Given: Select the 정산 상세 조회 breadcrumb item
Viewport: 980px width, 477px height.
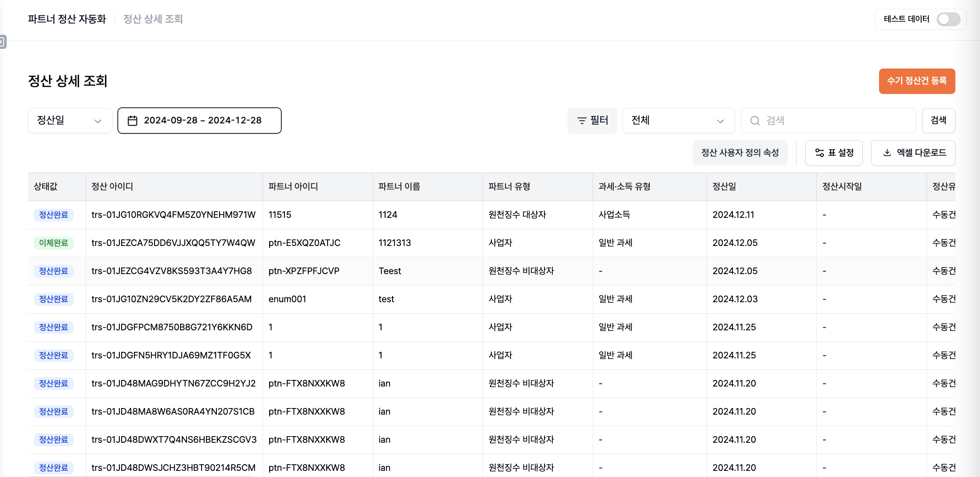Looking at the screenshot, I should pyautogui.click(x=153, y=19).
